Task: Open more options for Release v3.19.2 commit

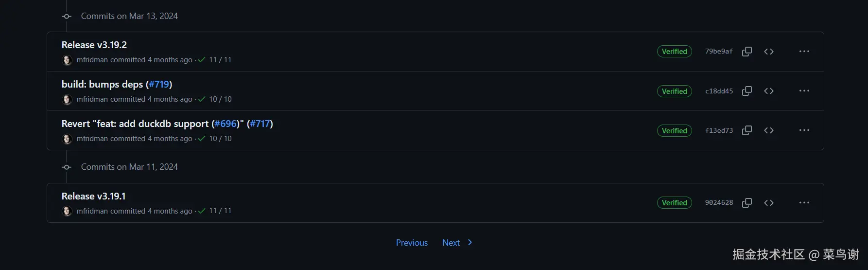Action: 804,52
